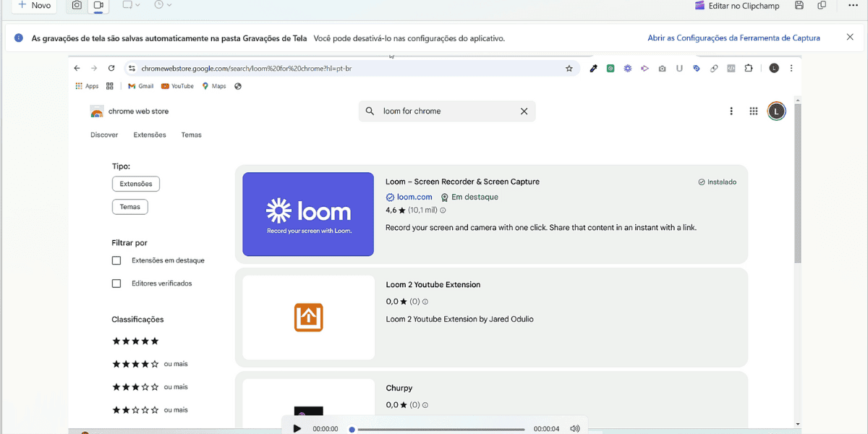The image size is (868, 434).
Task: Click the camera screenshot extension icon in browser
Action: pyautogui.click(x=662, y=68)
